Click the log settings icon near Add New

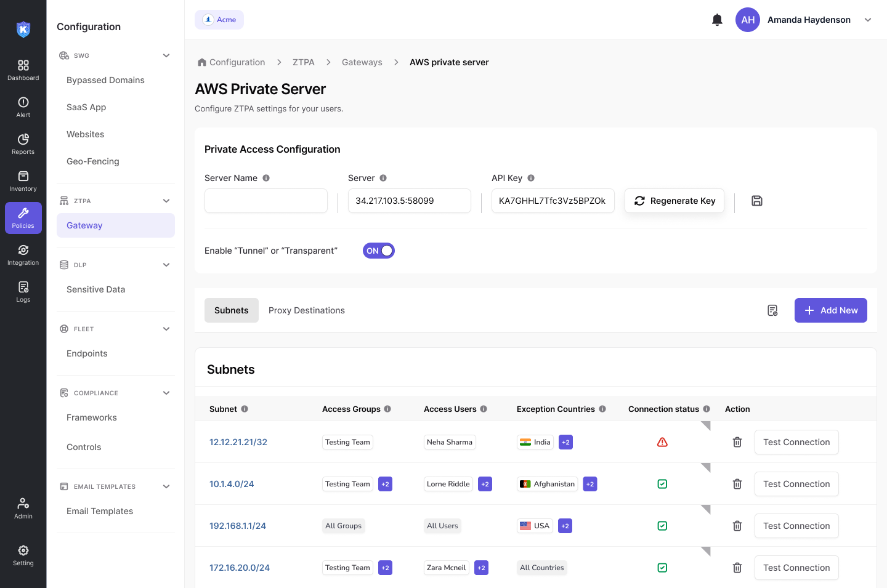(772, 310)
